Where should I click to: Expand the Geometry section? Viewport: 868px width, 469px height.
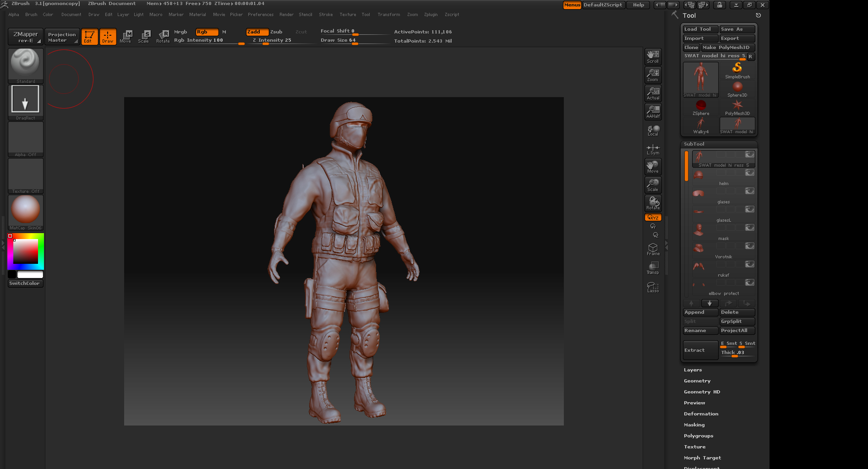coord(697,381)
